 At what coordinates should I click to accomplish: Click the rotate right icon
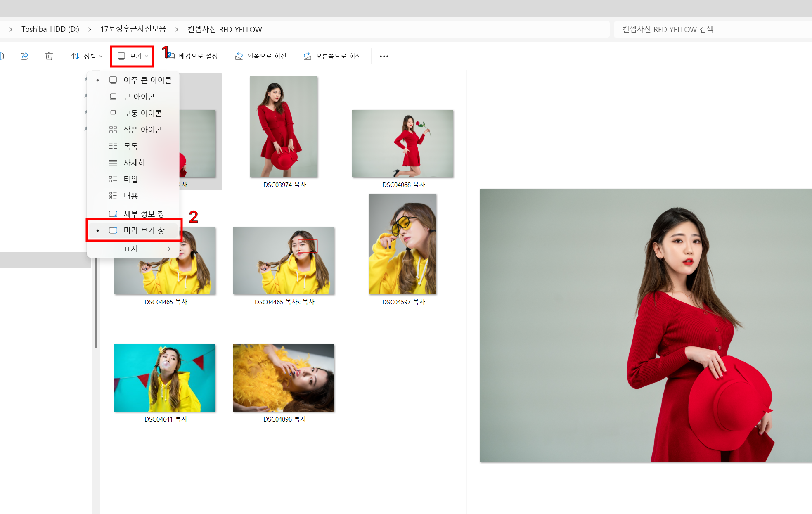(308, 56)
